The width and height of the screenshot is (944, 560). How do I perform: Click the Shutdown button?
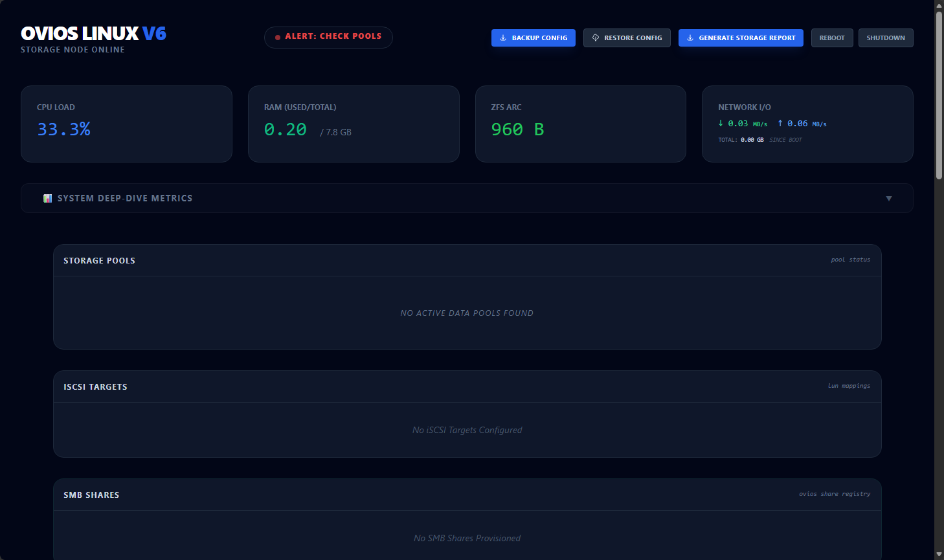point(886,38)
